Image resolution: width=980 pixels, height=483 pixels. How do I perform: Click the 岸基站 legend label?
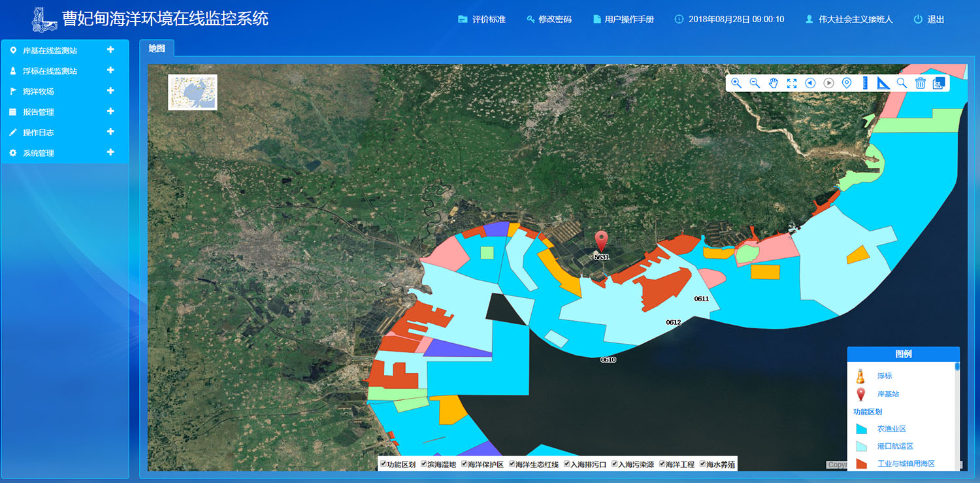pos(888,394)
